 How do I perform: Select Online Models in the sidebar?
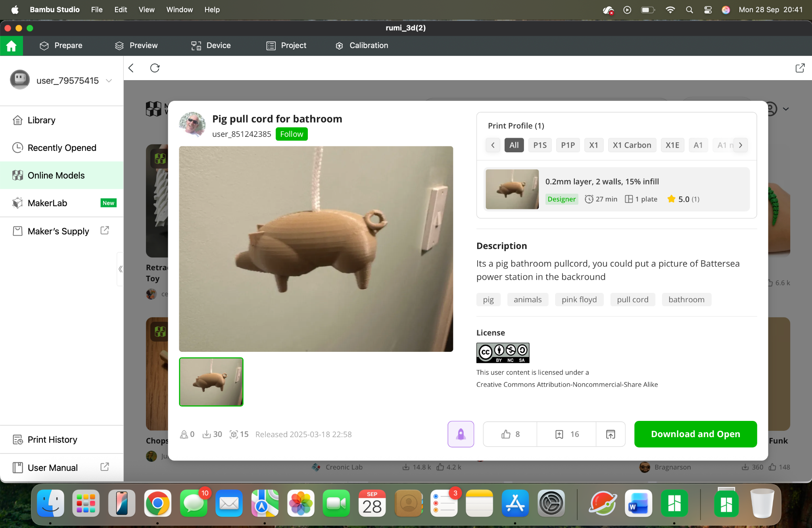point(62,175)
